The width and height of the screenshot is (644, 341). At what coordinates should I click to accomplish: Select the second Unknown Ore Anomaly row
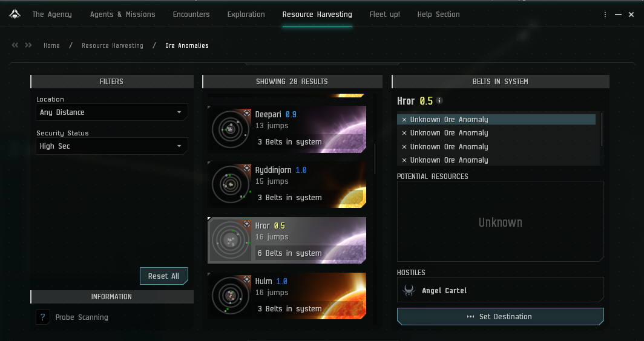click(496, 133)
